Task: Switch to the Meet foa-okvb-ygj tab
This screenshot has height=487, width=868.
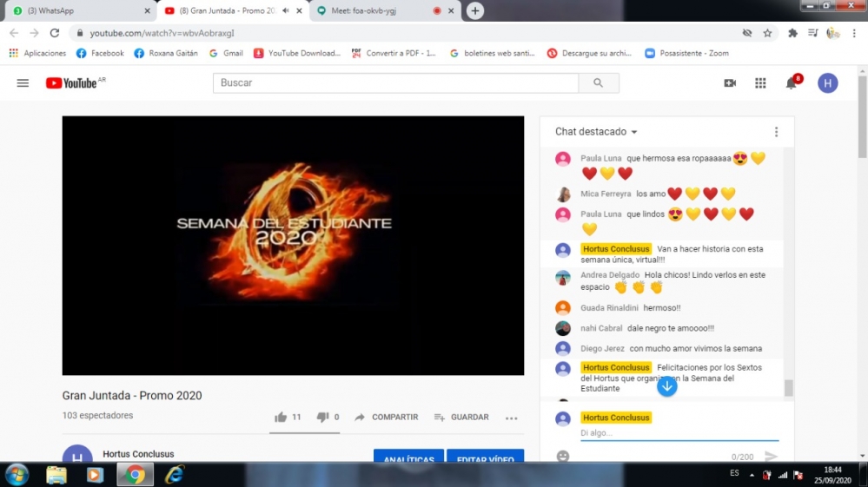Action: pos(386,10)
